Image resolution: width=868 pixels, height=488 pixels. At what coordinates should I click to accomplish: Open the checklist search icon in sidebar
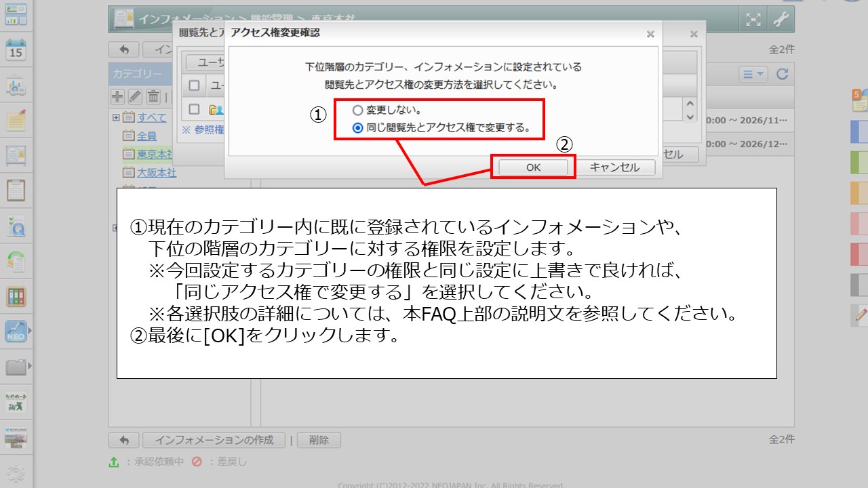pos(16,226)
